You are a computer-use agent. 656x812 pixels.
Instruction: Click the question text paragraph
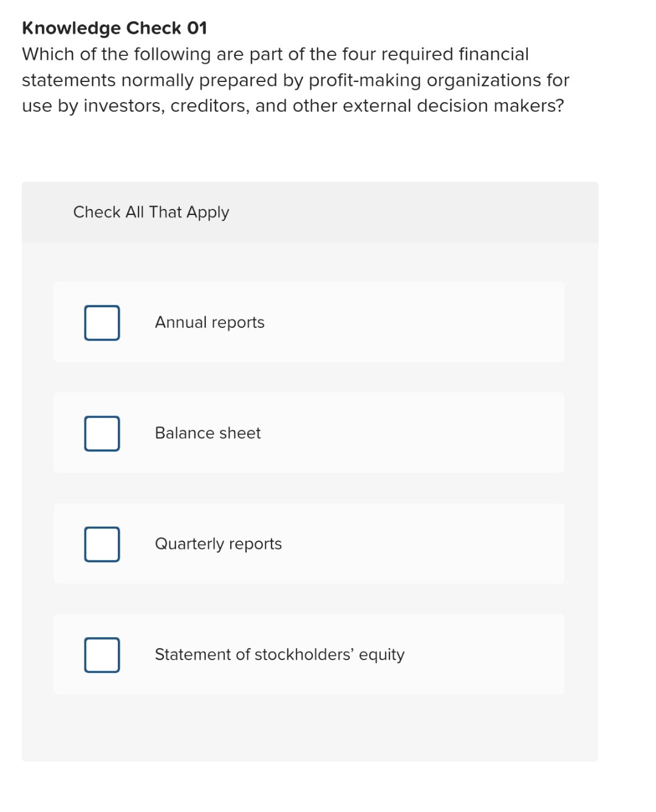[x=295, y=80]
